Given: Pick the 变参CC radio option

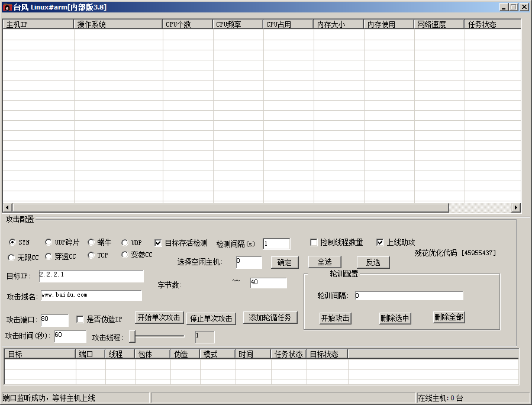Looking at the screenshot, I should point(125,255).
